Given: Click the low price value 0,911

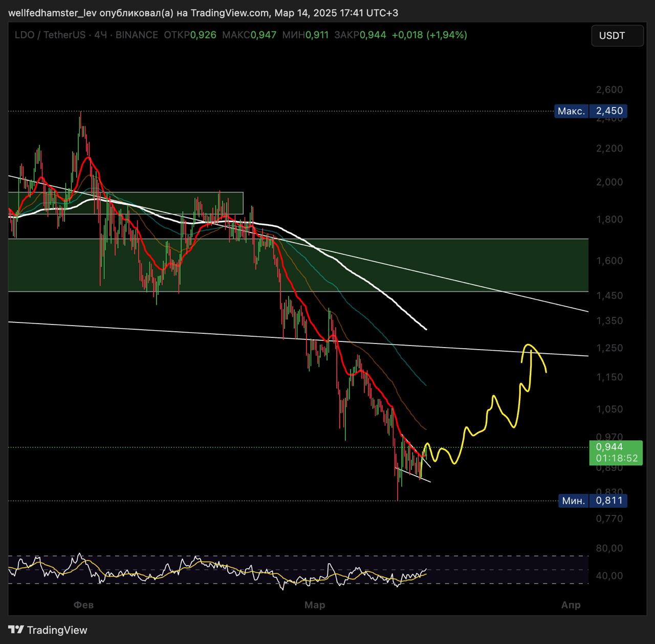Looking at the screenshot, I should pos(316,35).
